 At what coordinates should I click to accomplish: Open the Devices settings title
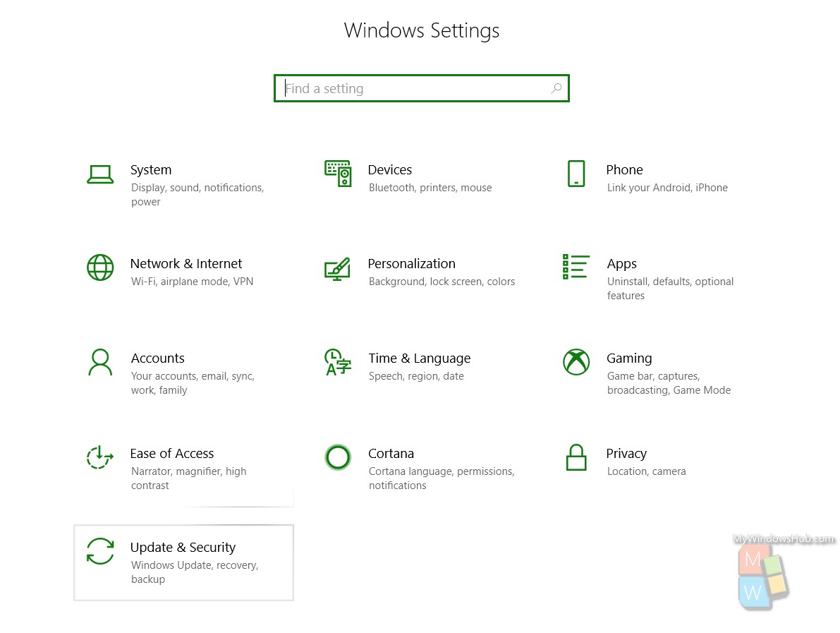point(390,170)
